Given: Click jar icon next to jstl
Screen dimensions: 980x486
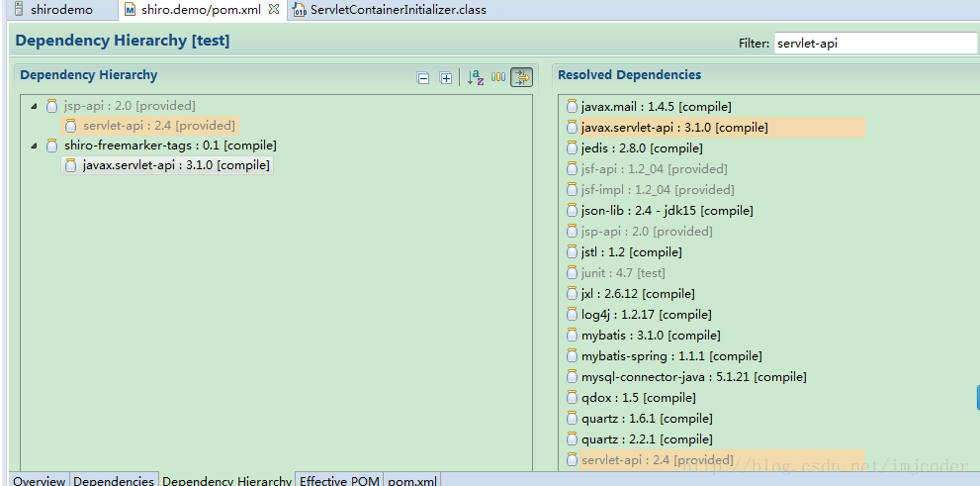Looking at the screenshot, I should 572,252.
